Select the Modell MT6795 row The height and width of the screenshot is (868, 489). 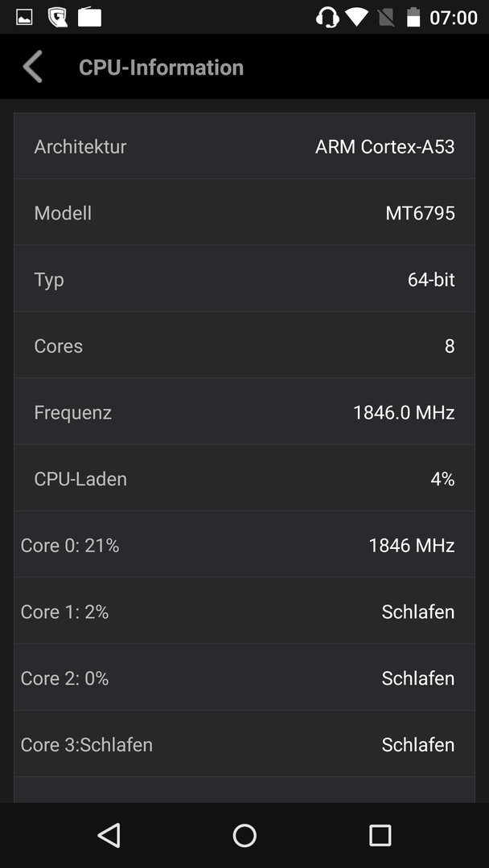point(244,212)
